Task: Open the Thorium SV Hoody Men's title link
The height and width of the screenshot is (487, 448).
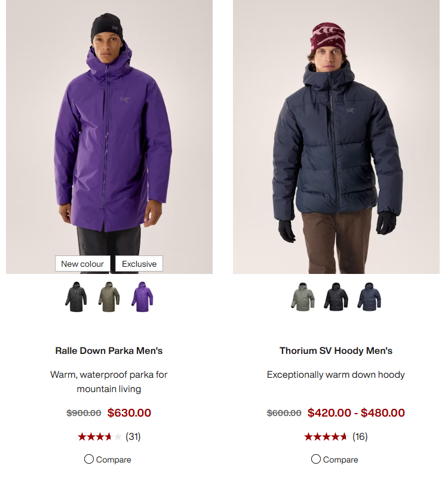Action: (x=336, y=351)
